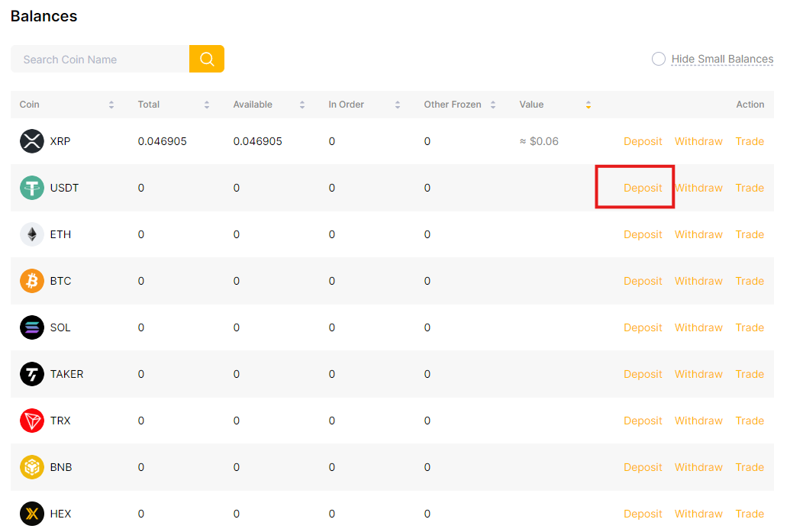Click the yellow search magnifier button
790x532 pixels.
(207, 59)
